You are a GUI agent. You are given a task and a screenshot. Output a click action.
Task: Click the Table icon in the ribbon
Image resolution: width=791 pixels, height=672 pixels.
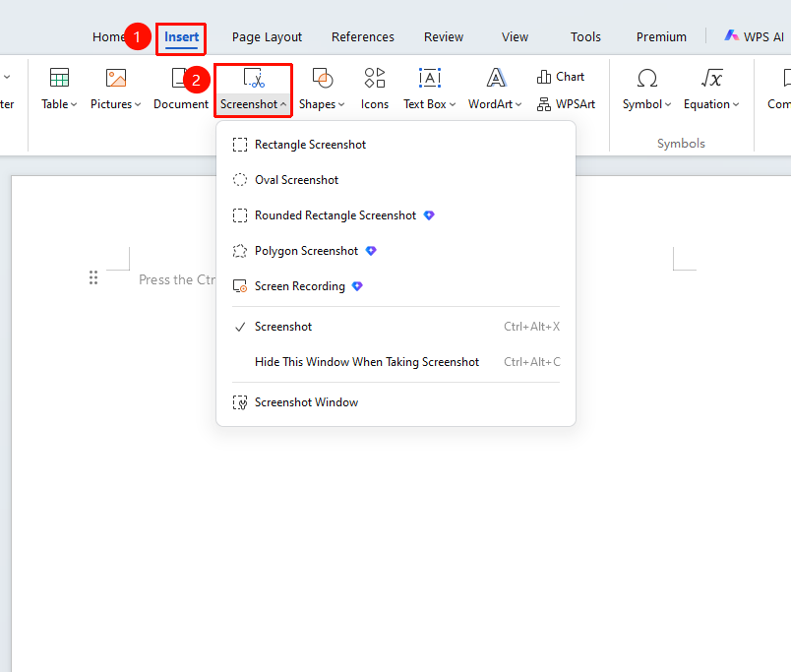tap(59, 78)
